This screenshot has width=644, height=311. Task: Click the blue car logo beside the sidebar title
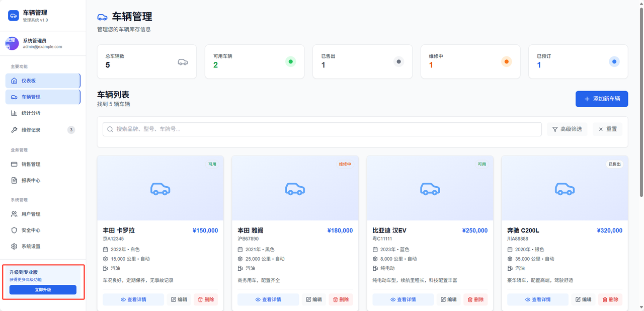14,16
